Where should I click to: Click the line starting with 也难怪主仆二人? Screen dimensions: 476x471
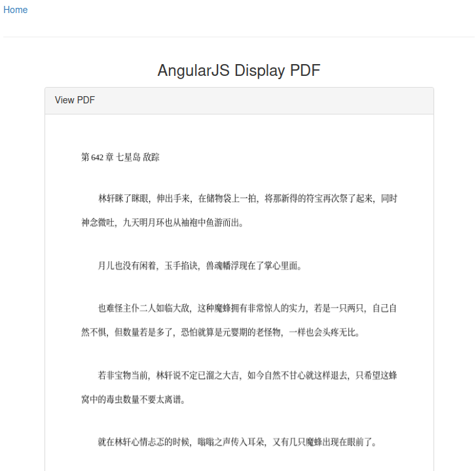[247, 308]
